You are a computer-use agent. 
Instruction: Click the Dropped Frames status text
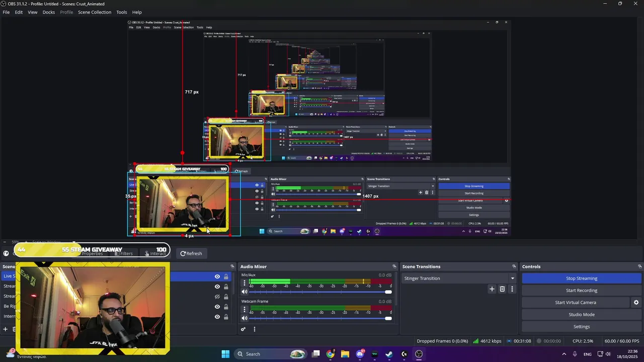[x=442, y=341]
